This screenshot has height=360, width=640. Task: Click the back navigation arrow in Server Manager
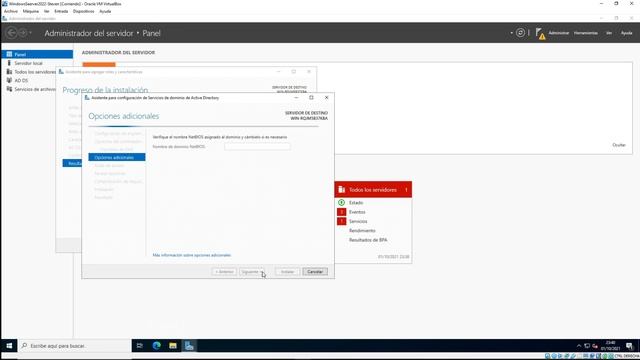coord(11,33)
